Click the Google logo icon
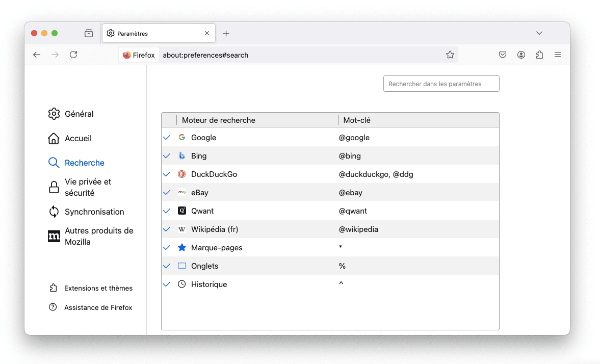600x364 pixels. click(x=182, y=138)
